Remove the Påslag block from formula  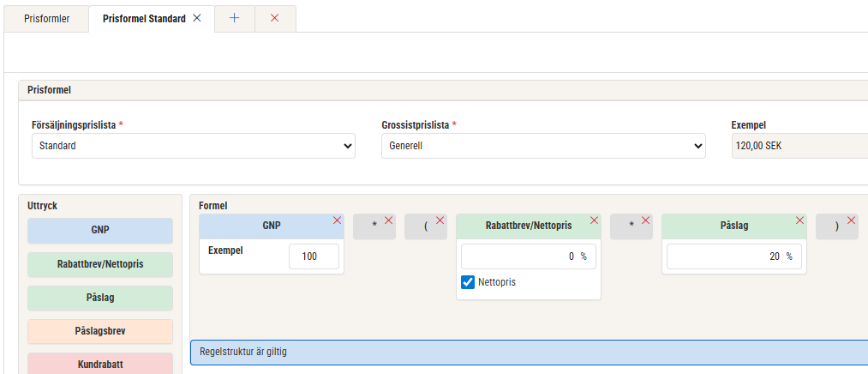coord(799,220)
